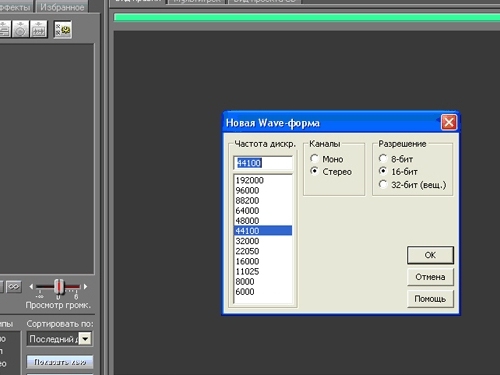The width and height of the screenshot is (500, 375).
Task: Adjust the preview volume slider knob
Action: pos(59,286)
